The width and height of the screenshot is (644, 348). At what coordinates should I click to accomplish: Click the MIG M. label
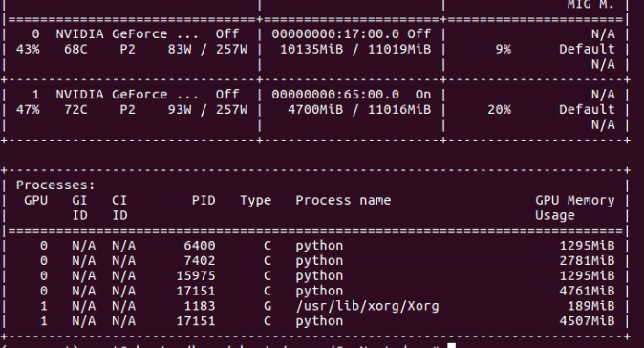[590, 5]
